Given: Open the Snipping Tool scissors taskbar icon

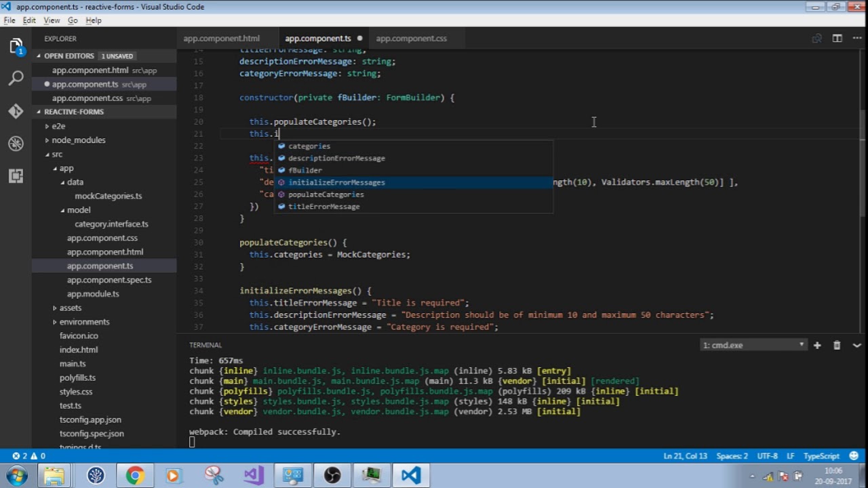Looking at the screenshot, I should click(214, 476).
